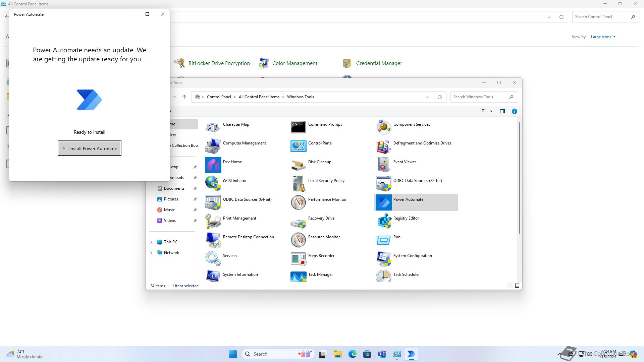644x362 pixels.
Task: Open Disk Cleanup icon
Action: coord(298,165)
